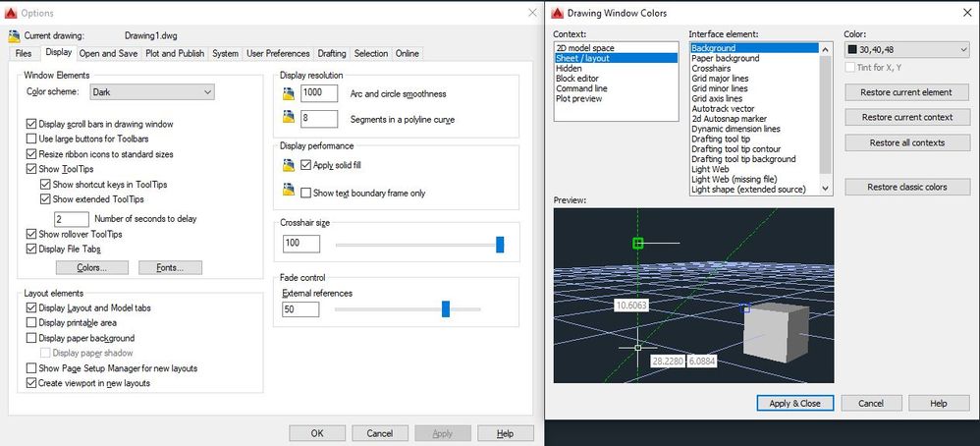The height and width of the screenshot is (446, 980).
Task: Click the down arrow of Interface element list
Action: [x=826, y=189]
